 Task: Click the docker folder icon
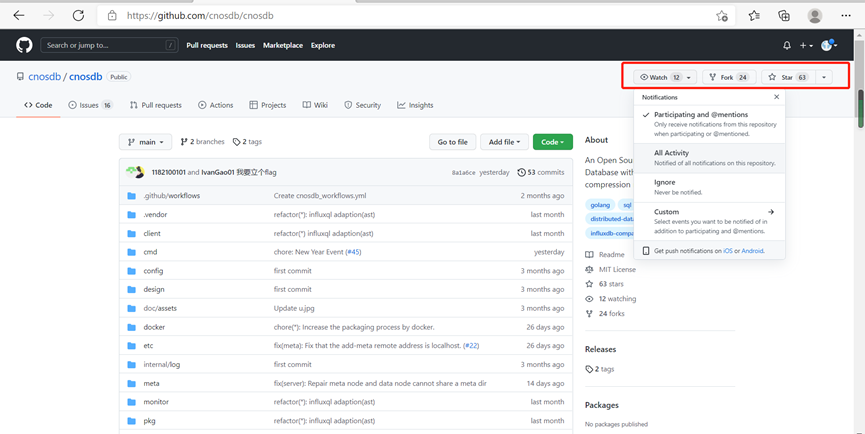click(131, 327)
